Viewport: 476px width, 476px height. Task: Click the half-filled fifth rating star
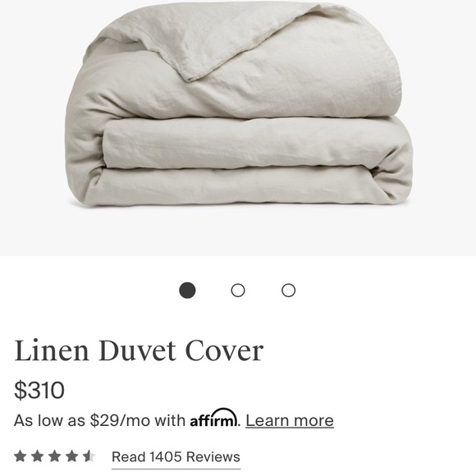click(x=89, y=456)
